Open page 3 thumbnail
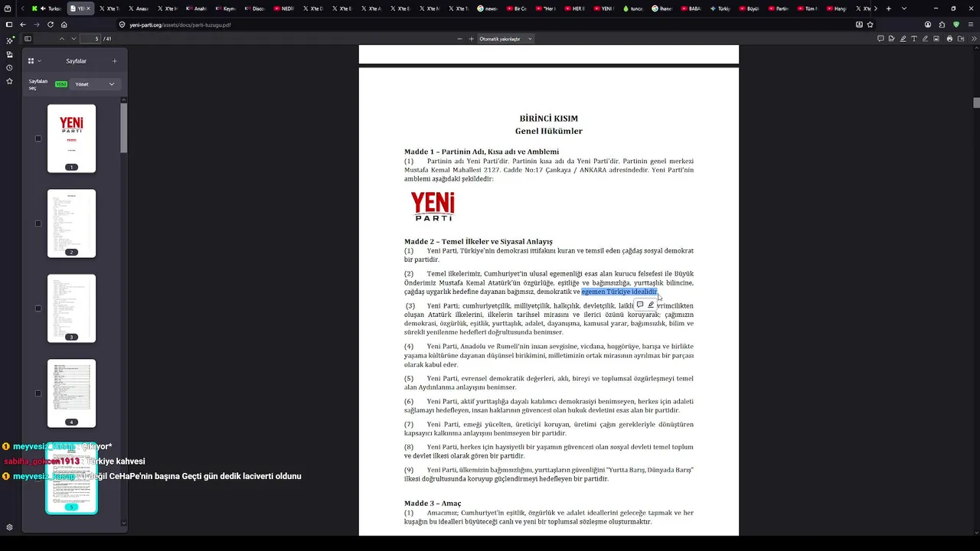 tap(71, 308)
